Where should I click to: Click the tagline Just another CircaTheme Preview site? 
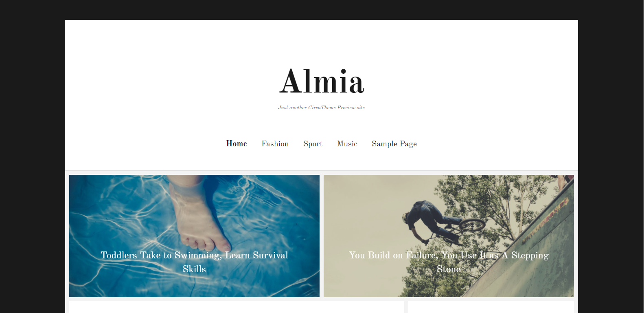coord(322,108)
